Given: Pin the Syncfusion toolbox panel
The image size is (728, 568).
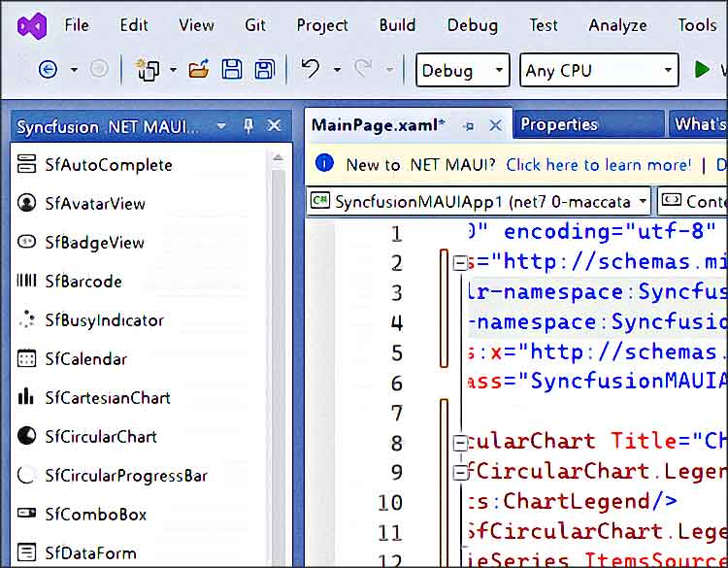Looking at the screenshot, I should (x=248, y=125).
